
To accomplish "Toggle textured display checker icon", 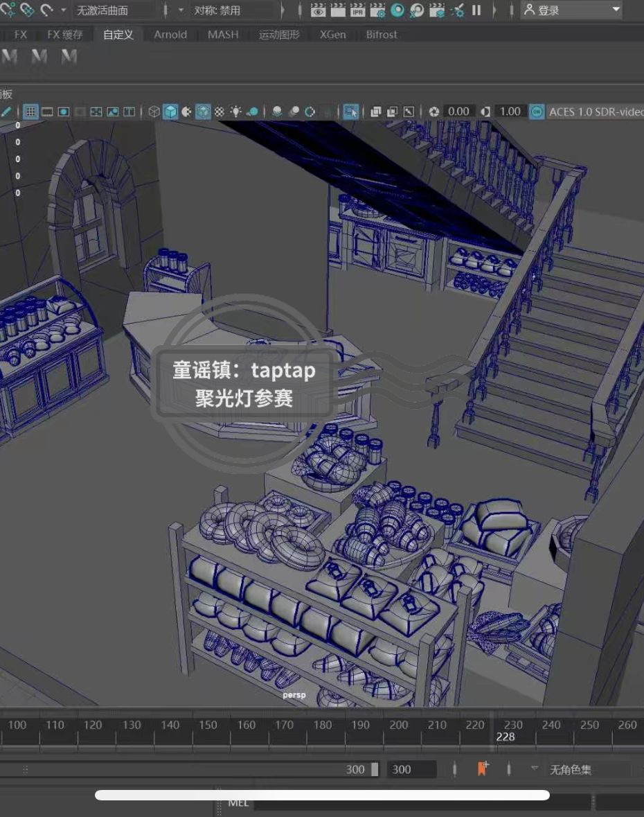I will [220, 112].
